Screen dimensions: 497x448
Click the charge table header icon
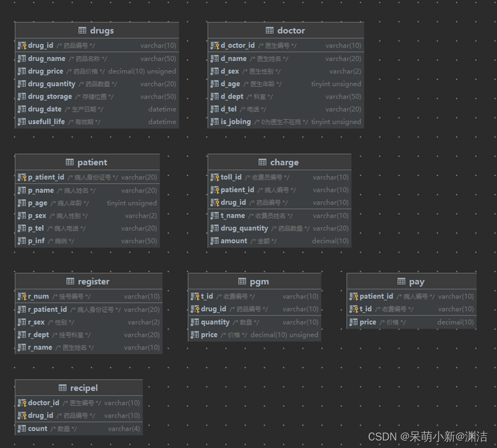click(x=262, y=162)
